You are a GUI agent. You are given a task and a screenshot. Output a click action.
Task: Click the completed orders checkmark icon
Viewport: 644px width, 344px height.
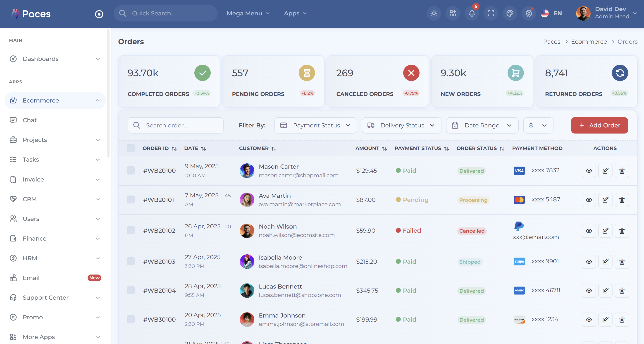click(202, 73)
